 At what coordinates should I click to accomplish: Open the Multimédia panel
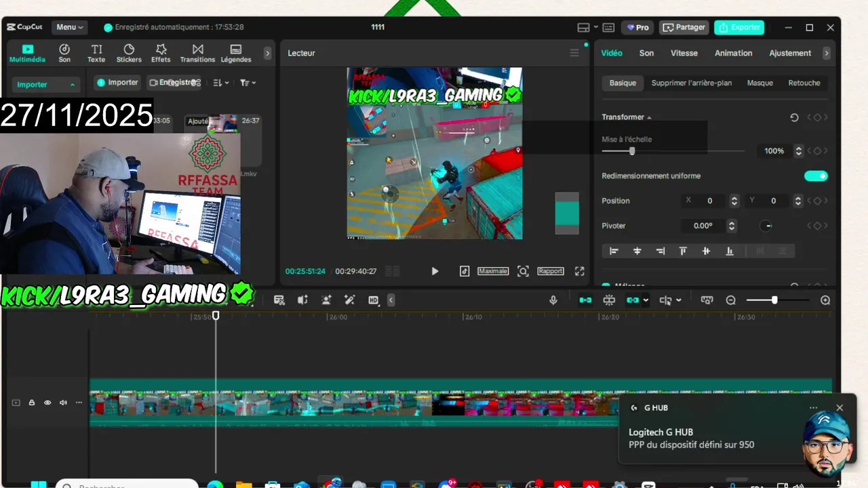click(27, 54)
